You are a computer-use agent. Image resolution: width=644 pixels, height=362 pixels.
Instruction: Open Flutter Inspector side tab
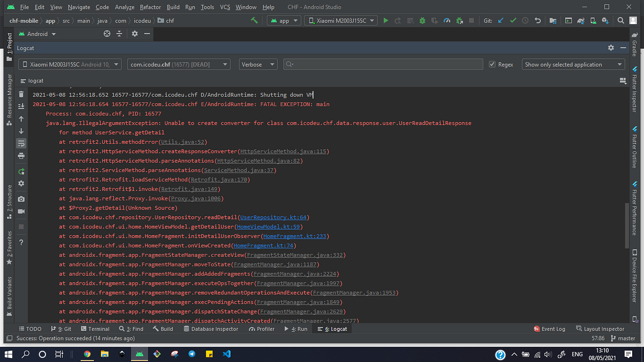[635, 89]
